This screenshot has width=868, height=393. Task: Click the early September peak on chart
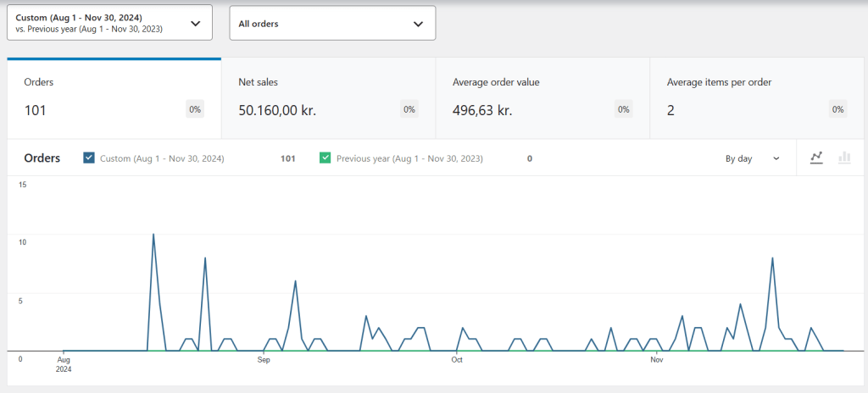[x=295, y=281]
